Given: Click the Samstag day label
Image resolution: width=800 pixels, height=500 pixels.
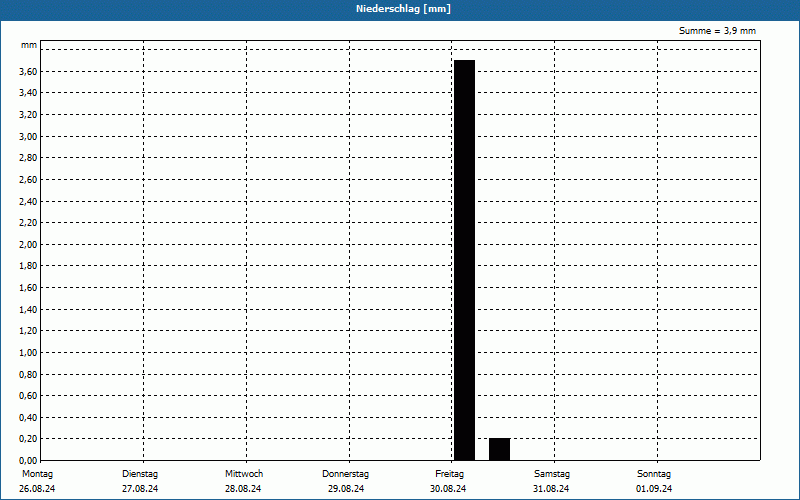Looking at the screenshot, I should click(552, 474).
